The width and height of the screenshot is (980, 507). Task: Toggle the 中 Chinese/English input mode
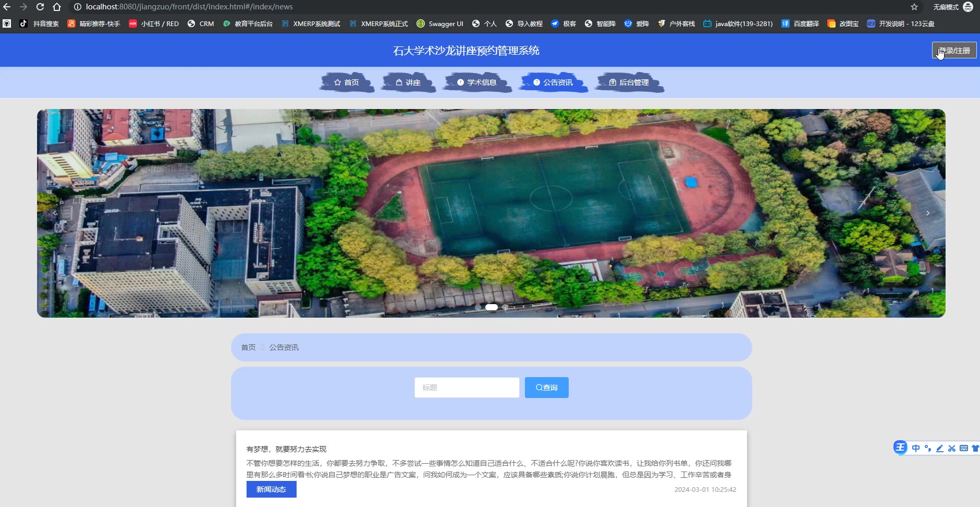click(x=916, y=448)
